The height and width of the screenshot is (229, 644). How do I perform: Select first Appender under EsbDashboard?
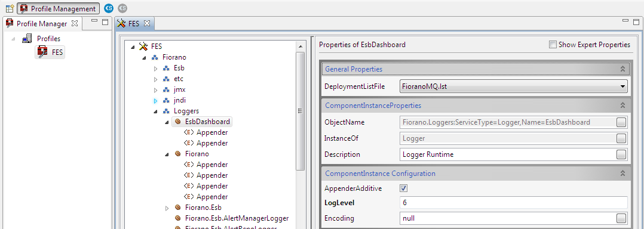click(206, 132)
